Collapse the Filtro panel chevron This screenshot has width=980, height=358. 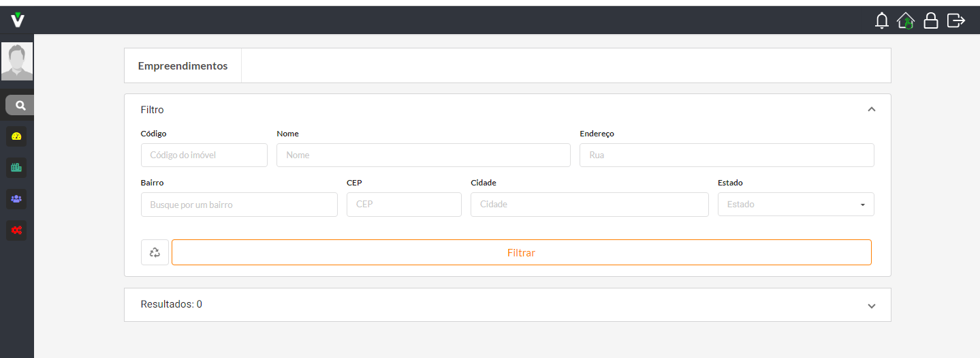tap(872, 109)
